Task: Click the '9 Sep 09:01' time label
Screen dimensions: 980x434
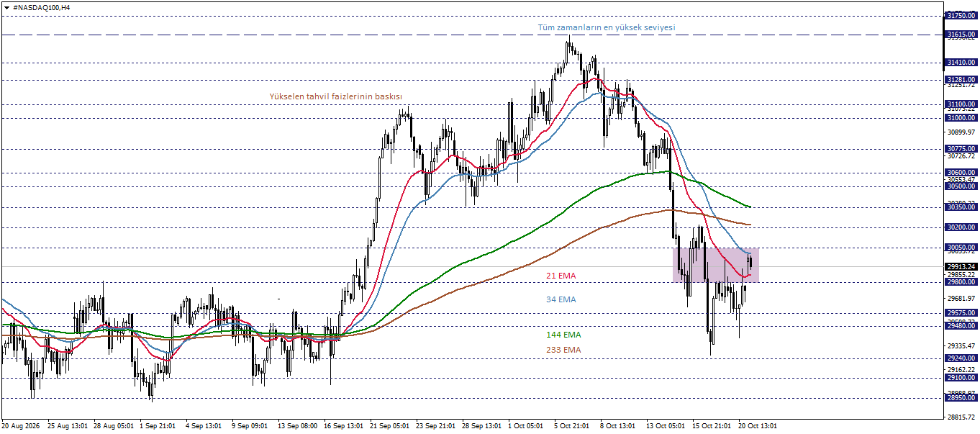Action: click(250, 426)
